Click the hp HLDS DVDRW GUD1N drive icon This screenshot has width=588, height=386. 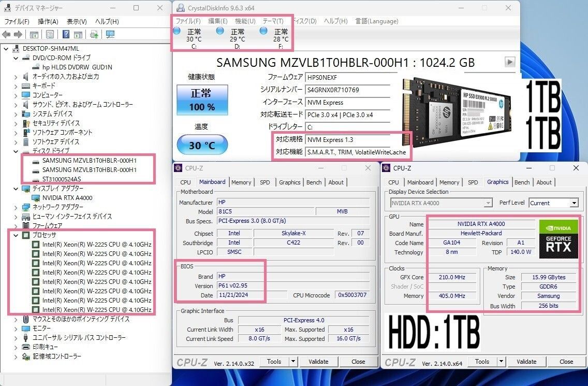coord(36,67)
